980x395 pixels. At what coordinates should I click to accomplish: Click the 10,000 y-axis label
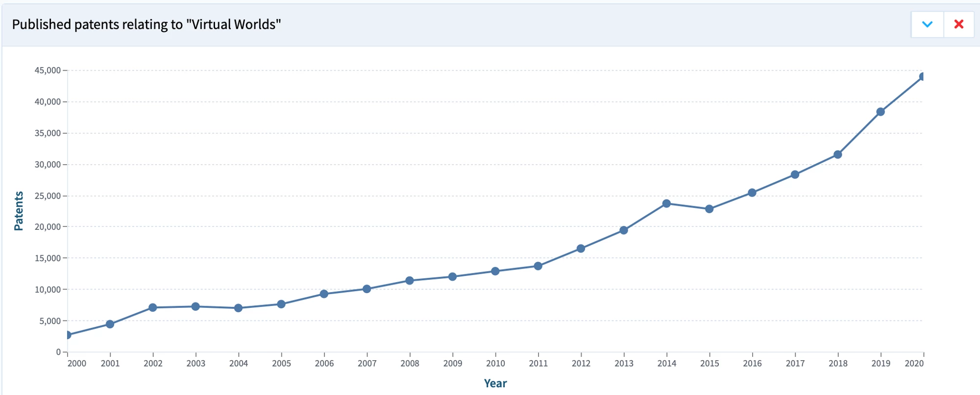(48, 290)
